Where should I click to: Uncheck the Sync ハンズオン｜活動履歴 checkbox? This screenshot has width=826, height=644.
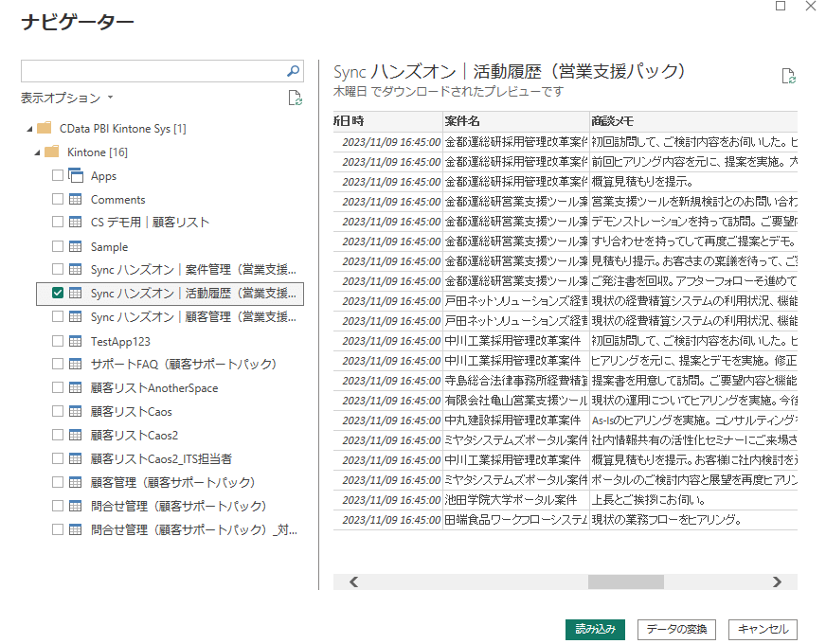[58, 293]
